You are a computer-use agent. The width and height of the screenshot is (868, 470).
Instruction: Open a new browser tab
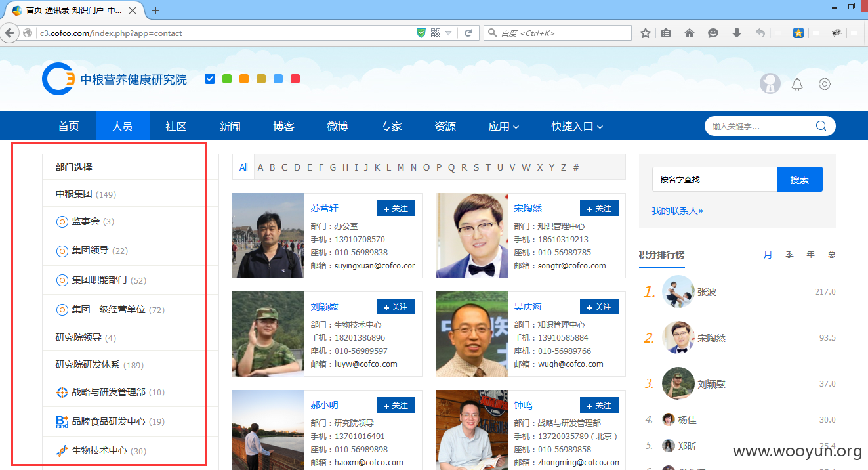155,11
